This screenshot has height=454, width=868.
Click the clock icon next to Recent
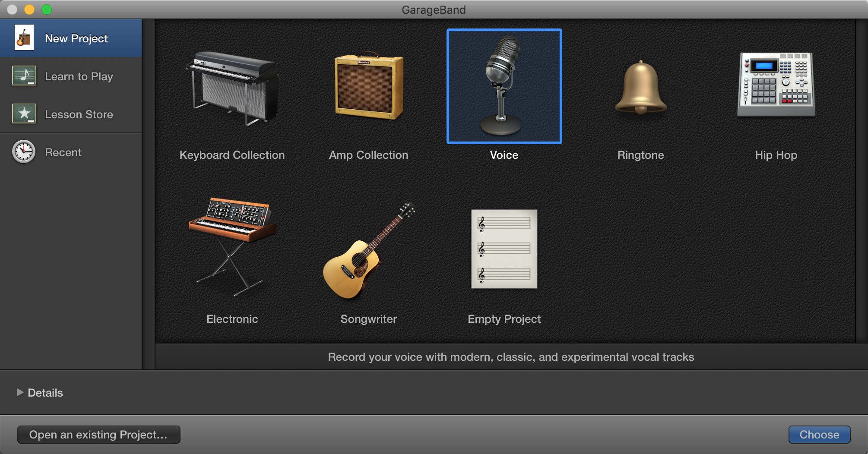(x=24, y=152)
